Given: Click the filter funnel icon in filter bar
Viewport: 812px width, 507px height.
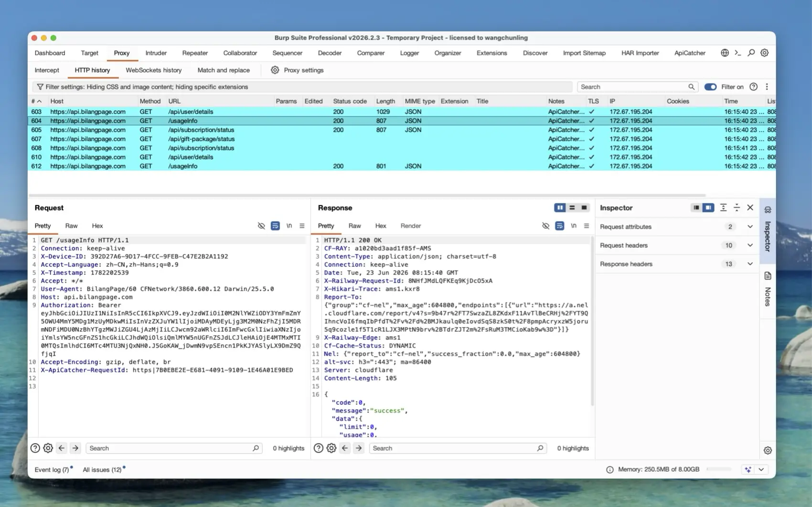Looking at the screenshot, I should click(x=40, y=87).
